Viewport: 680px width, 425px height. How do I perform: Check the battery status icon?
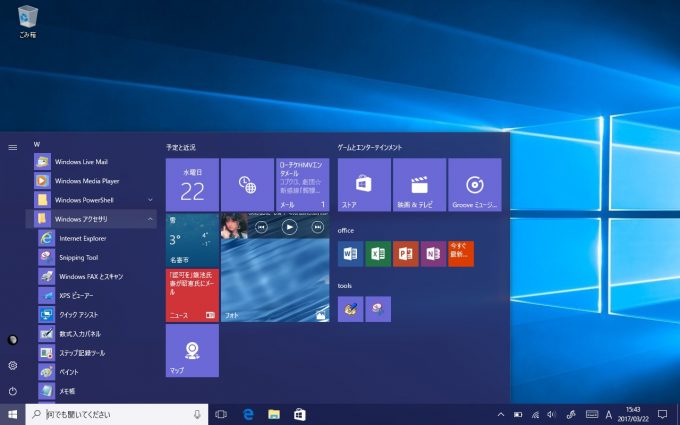518,415
